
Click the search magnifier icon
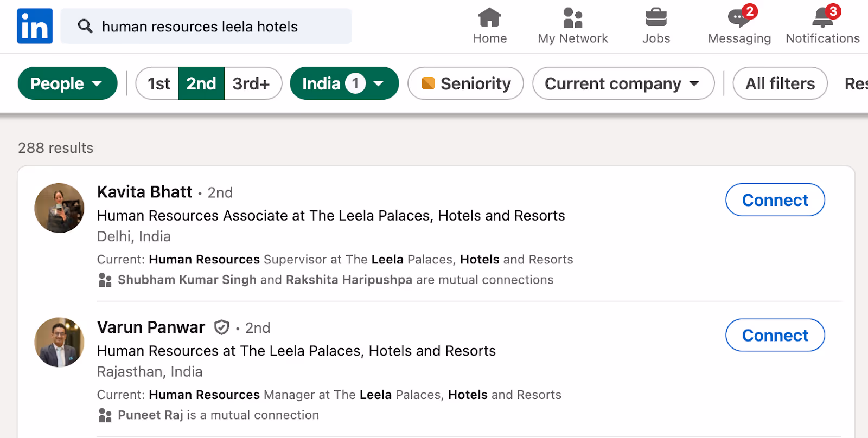pyautogui.click(x=85, y=26)
